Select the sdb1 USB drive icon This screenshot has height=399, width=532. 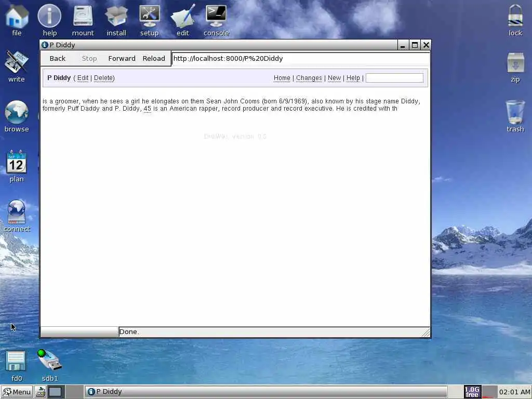pos(50,366)
